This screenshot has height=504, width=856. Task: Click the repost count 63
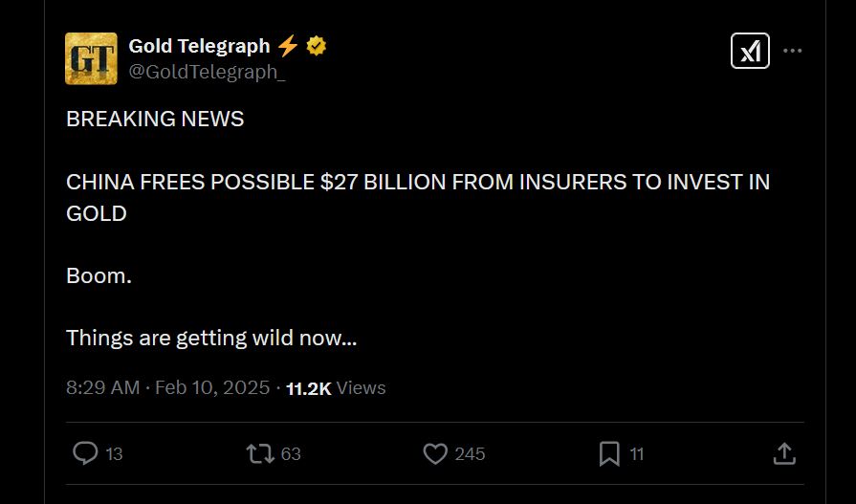click(x=291, y=454)
